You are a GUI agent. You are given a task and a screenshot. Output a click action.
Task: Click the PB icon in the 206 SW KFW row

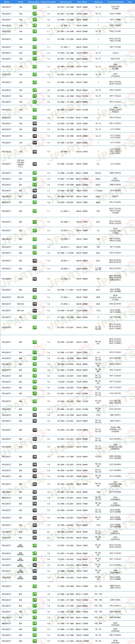coord(35,297)
